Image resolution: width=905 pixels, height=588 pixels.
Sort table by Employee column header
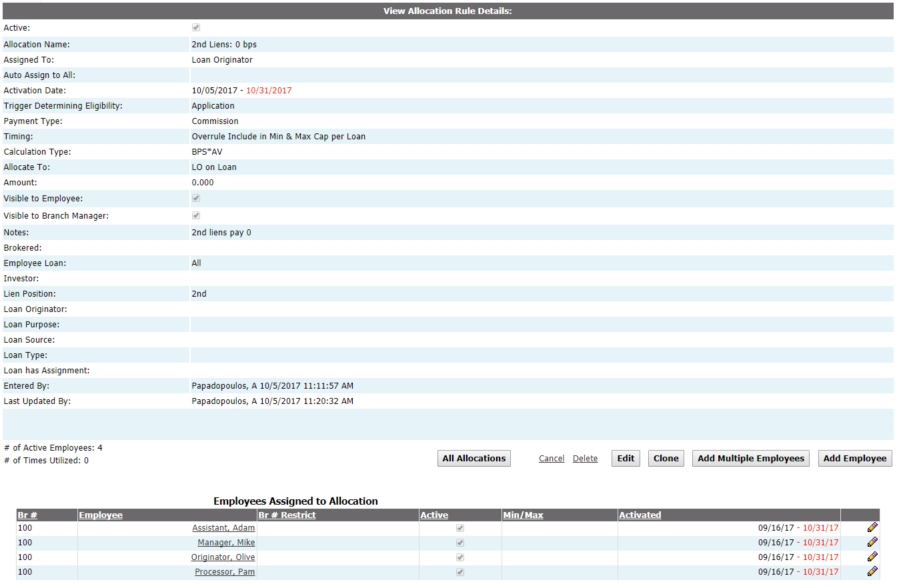click(101, 515)
